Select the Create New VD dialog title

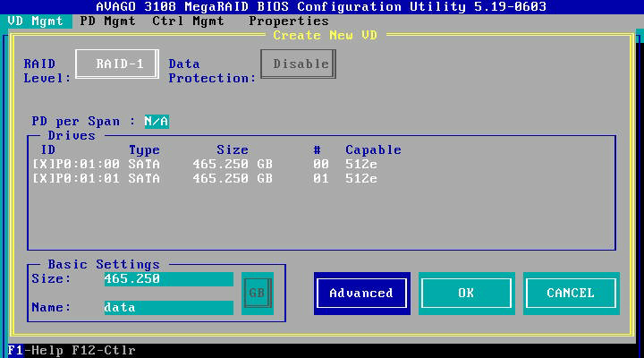tap(325, 36)
